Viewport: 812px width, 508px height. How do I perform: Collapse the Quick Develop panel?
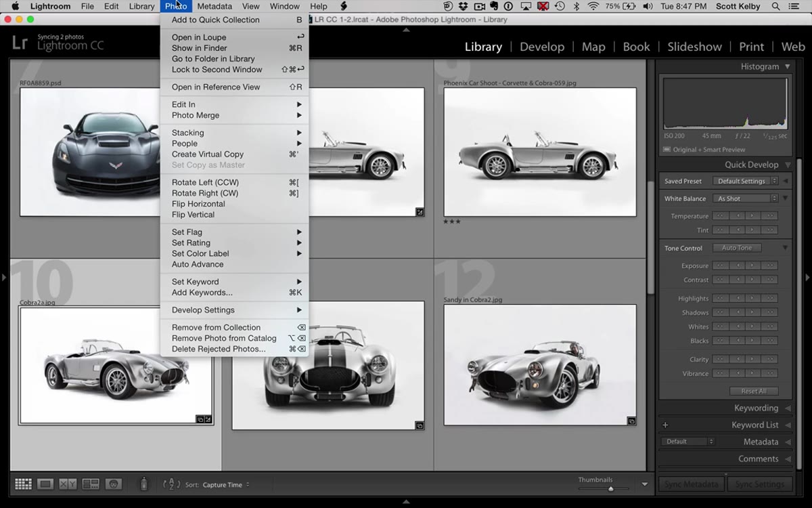(x=787, y=165)
